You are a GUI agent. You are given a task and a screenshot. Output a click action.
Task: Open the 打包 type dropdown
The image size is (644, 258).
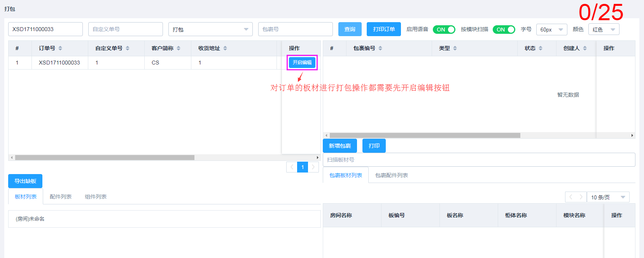(210, 30)
